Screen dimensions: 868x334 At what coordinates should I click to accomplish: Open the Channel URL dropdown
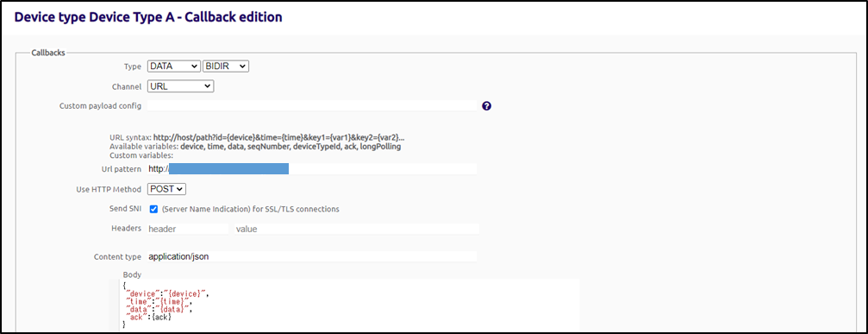point(180,85)
